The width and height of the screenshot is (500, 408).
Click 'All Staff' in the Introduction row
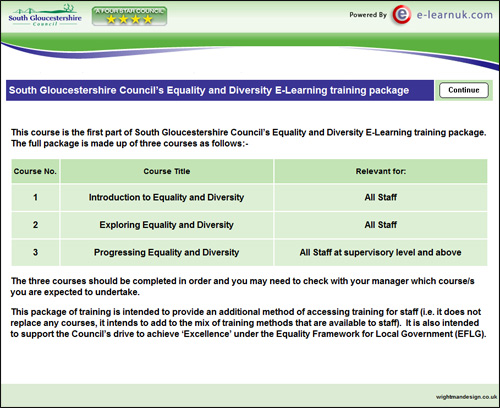coord(381,197)
